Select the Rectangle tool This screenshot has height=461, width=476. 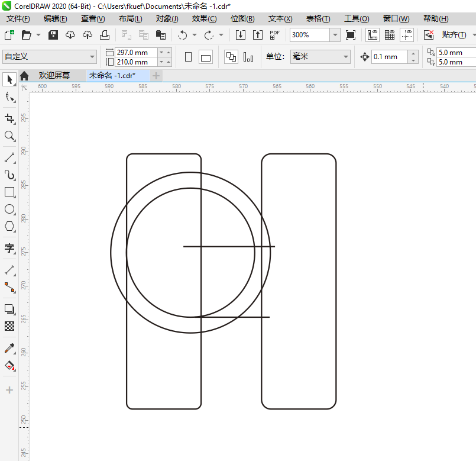point(9,192)
